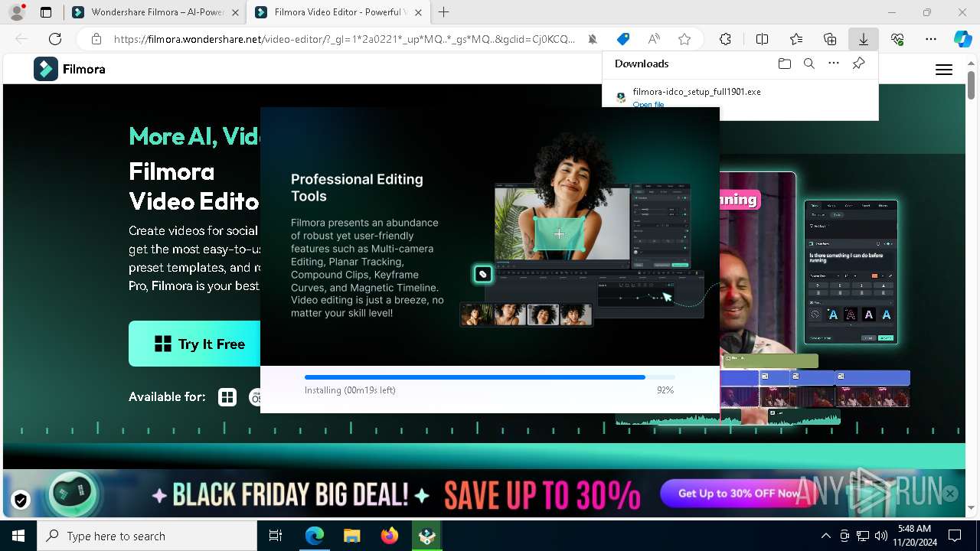980x551 pixels.
Task: Click the Windows platform icon beside Available for
Action: tap(227, 397)
